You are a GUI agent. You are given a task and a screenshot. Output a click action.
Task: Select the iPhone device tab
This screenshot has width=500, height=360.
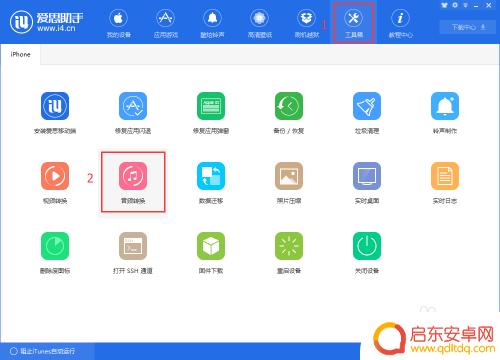pyautogui.click(x=20, y=54)
